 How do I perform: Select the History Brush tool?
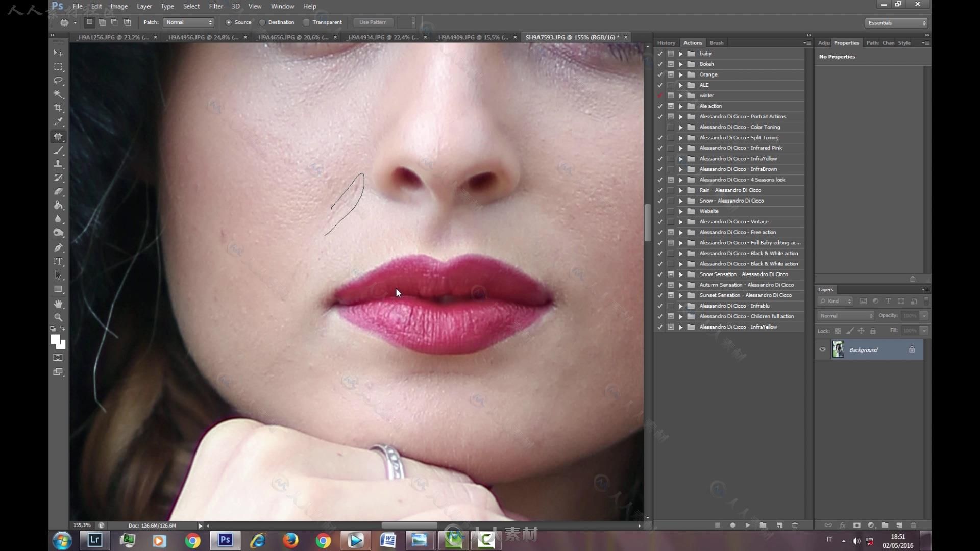click(x=58, y=178)
